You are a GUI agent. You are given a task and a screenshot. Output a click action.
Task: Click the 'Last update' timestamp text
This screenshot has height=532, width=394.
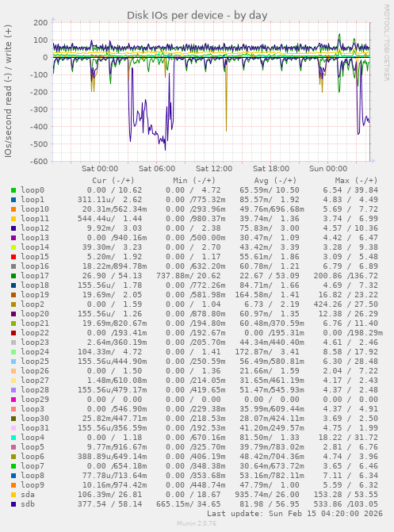point(295,514)
